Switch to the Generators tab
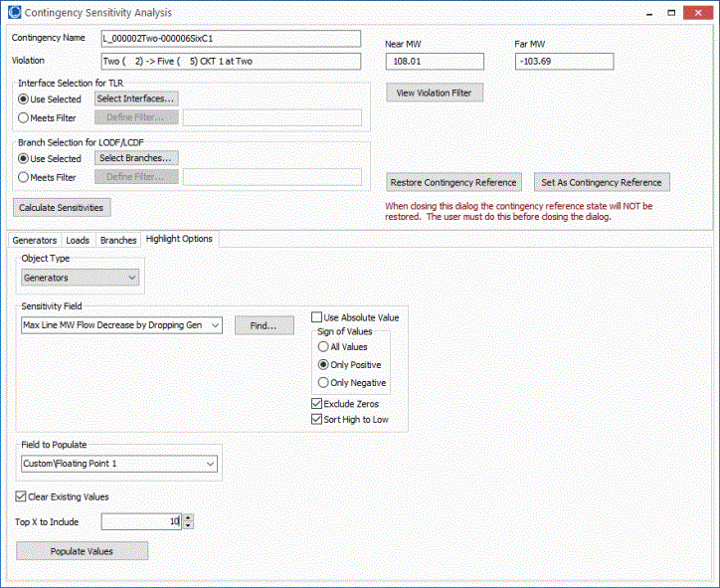720x588 pixels. pyautogui.click(x=34, y=240)
